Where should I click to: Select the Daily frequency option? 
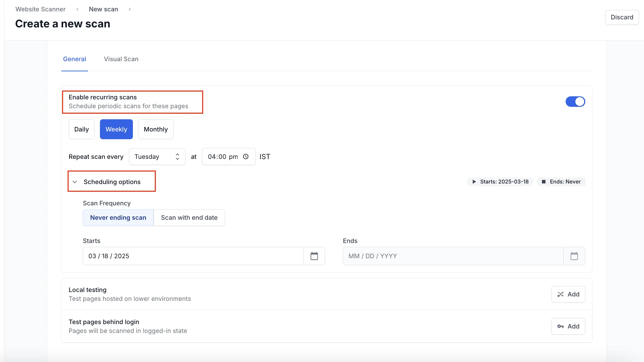click(81, 129)
